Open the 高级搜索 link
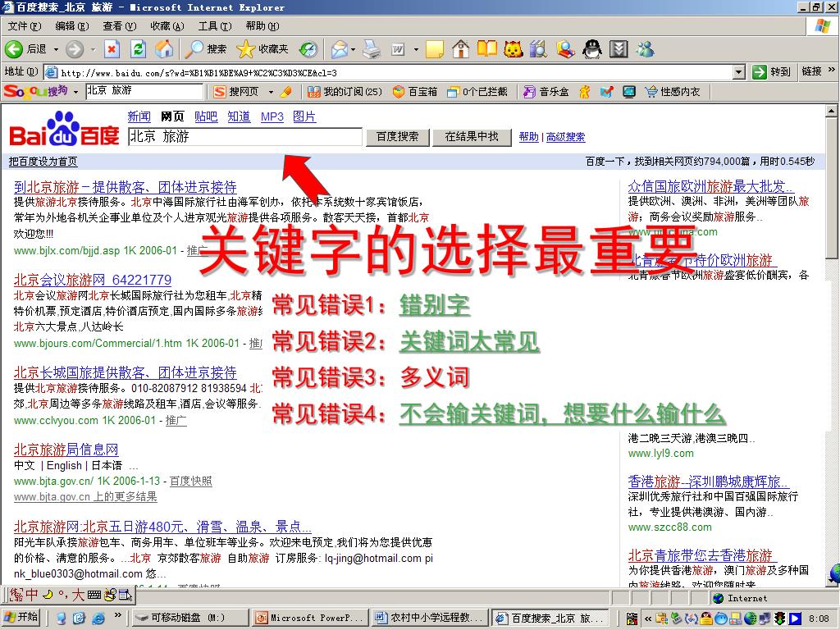This screenshot has height=630, width=840. click(x=566, y=137)
